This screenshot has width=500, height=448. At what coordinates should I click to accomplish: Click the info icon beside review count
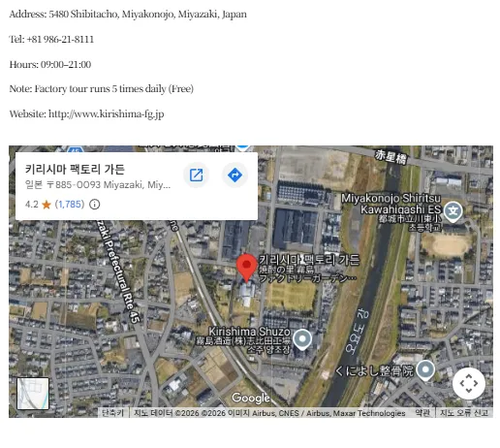[x=94, y=205]
